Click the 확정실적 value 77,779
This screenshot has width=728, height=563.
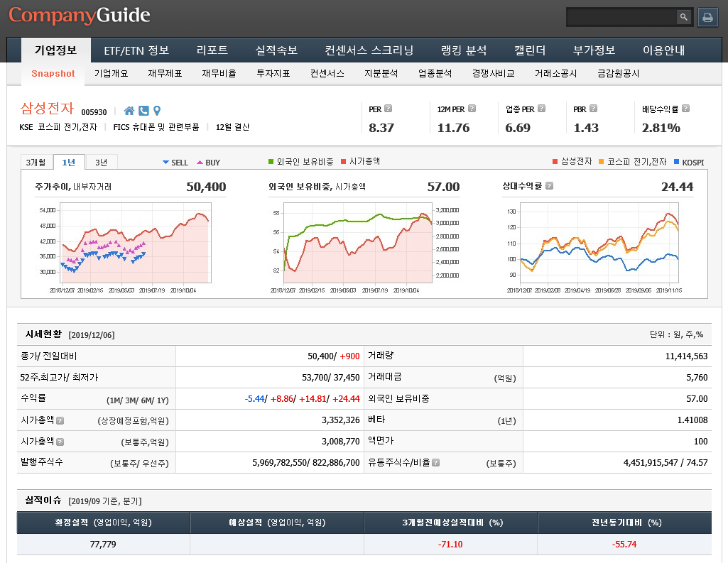(103, 544)
